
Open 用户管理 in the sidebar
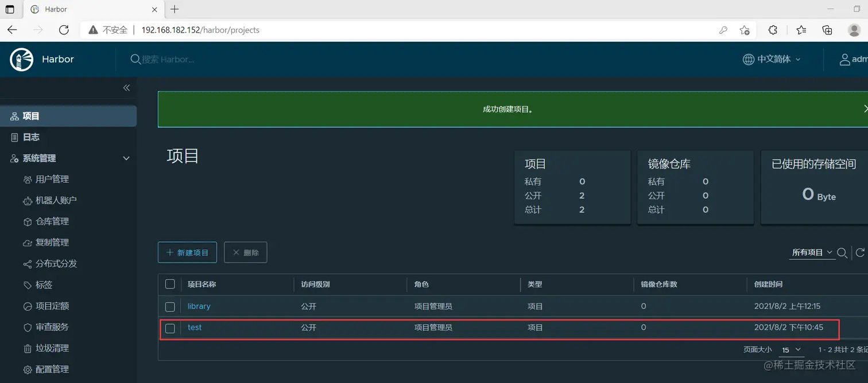pyautogui.click(x=52, y=179)
